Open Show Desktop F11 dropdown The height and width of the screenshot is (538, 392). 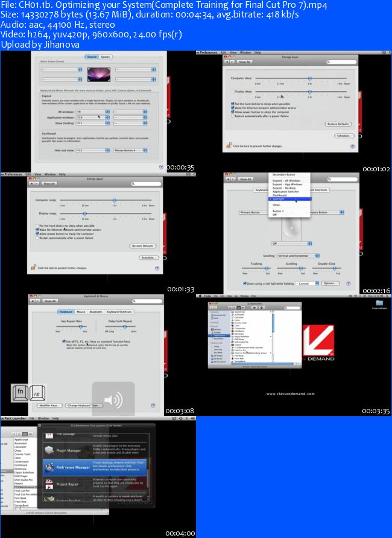tap(93, 123)
